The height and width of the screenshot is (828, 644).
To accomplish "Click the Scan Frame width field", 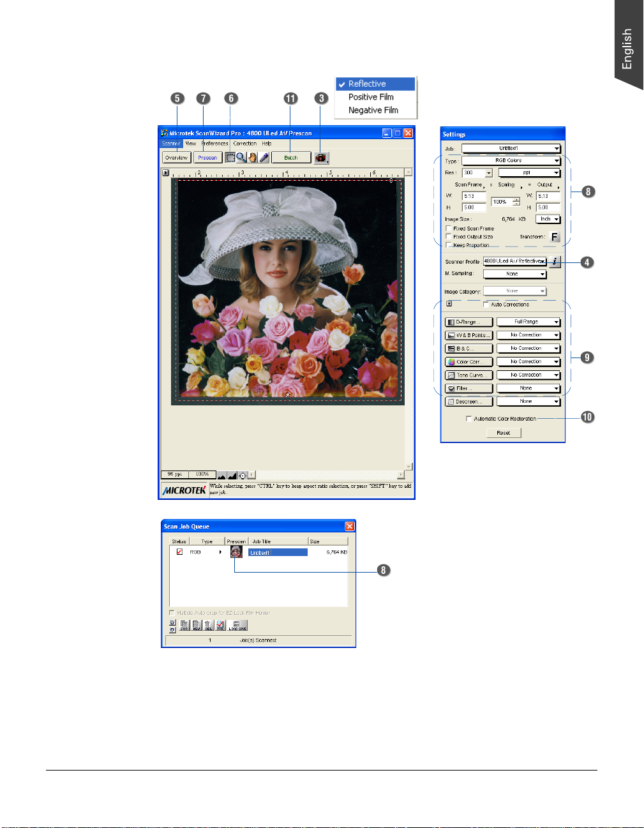I will [474, 196].
